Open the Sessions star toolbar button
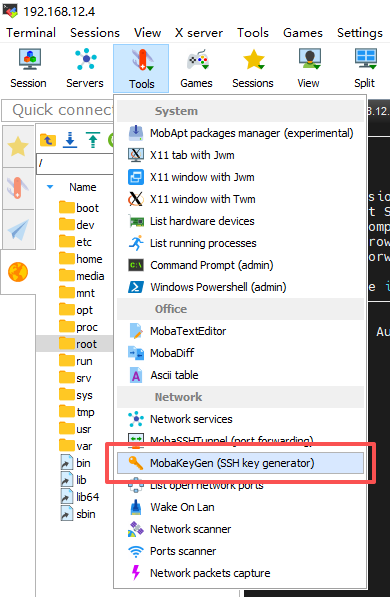390x597 pixels. click(x=253, y=69)
